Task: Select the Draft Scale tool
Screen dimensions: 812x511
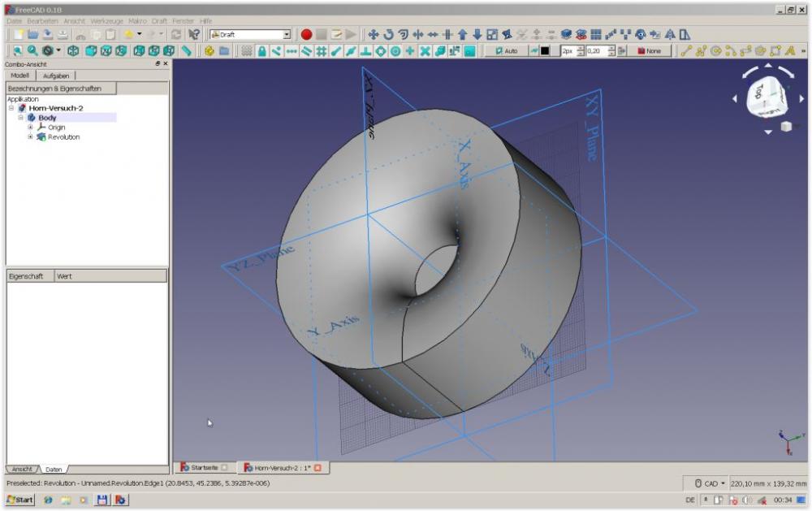Action: pyautogui.click(x=492, y=35)
